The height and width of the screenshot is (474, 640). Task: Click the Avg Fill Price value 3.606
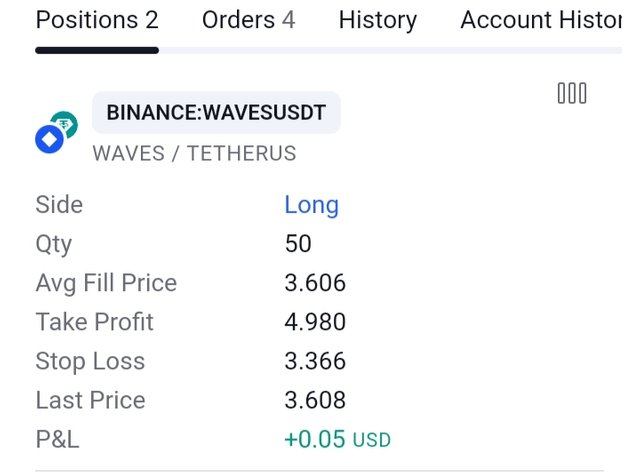(315, 283)
